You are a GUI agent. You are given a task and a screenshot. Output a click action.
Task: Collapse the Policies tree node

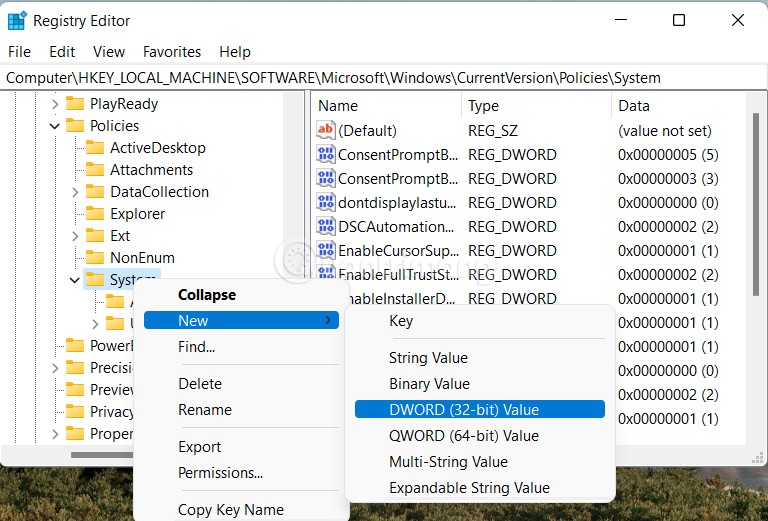point(55,126)
